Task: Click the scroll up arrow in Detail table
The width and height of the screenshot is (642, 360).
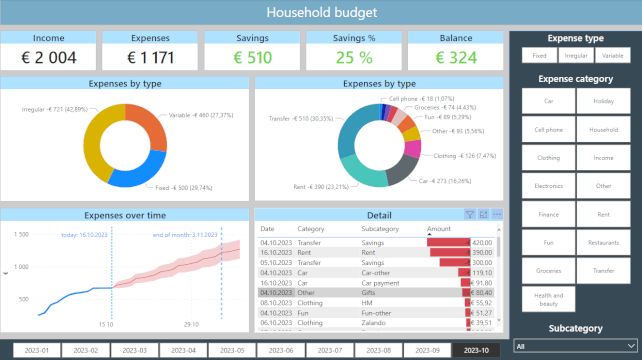Action: (x=499, y=230)
